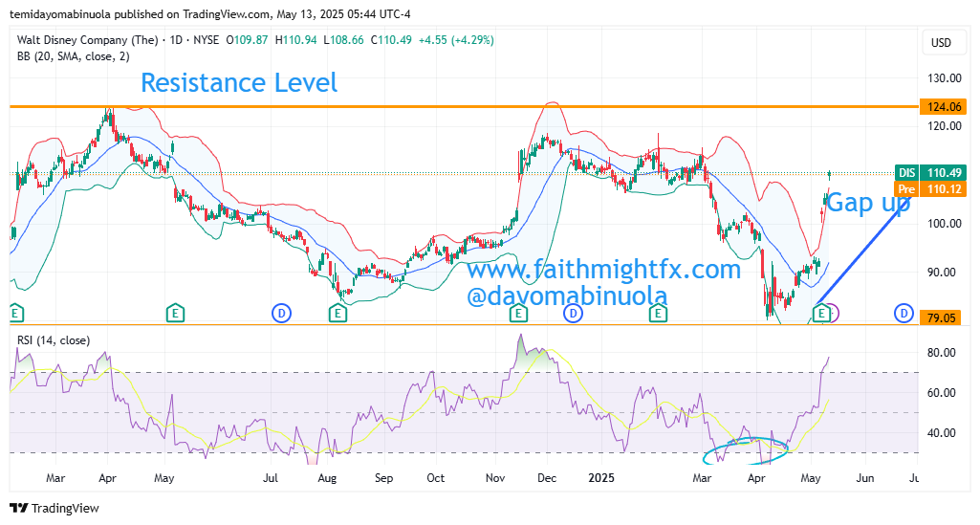Click the RSI 60.00 axis label
Image resolution: width=980 pixels, height=525 pixels.
tap(941, 392)
